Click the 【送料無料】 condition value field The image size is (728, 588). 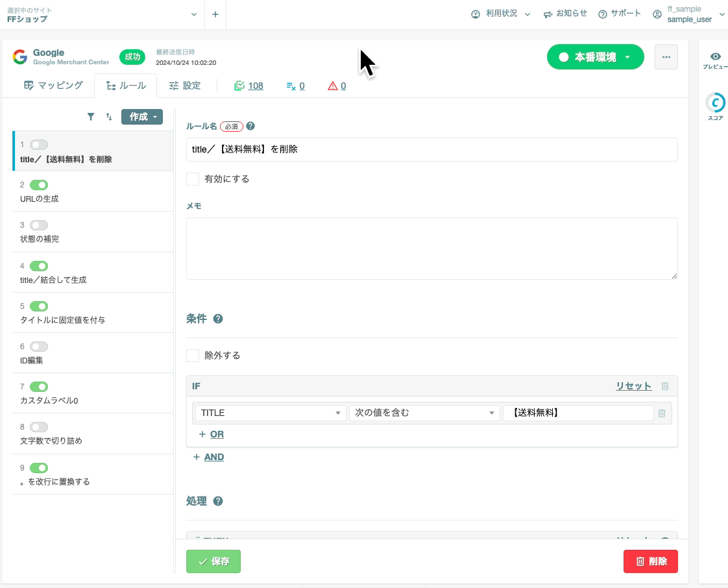tap(578, 413)
